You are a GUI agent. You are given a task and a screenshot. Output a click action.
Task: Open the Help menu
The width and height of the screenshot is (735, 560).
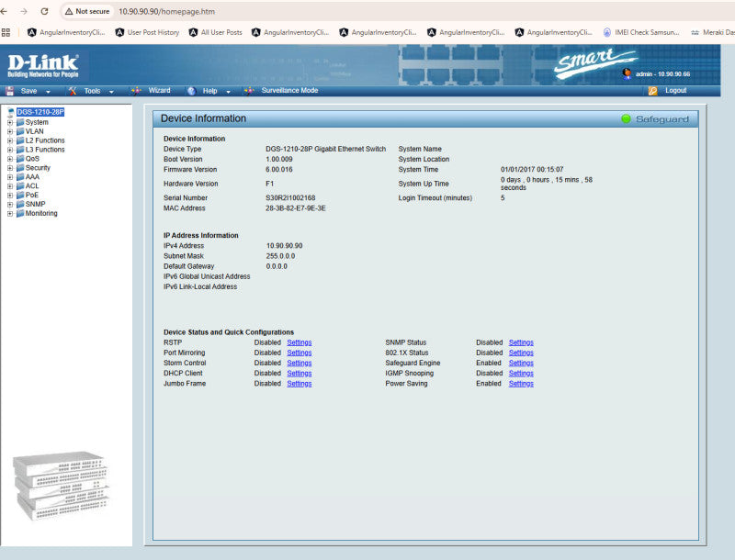tap(210, 91)
